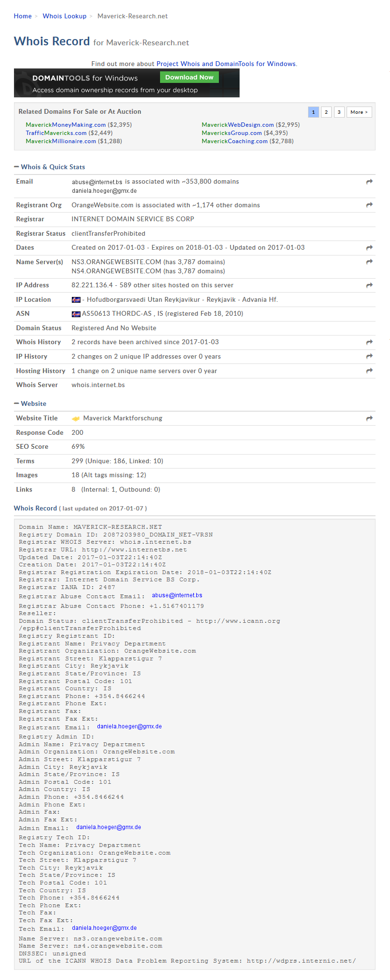Click the Download Now button
Screen dimensions: 390x980
[x=189, y=77]
